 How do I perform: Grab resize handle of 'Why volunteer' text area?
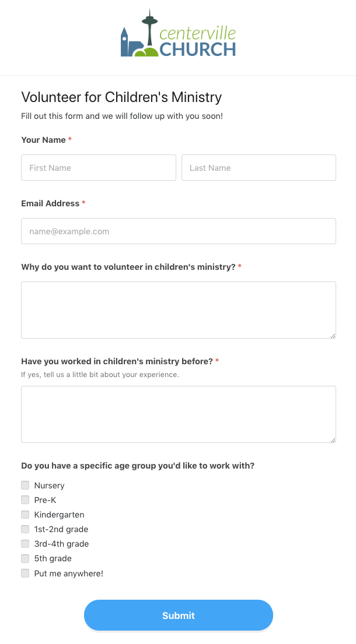(333, 335)
